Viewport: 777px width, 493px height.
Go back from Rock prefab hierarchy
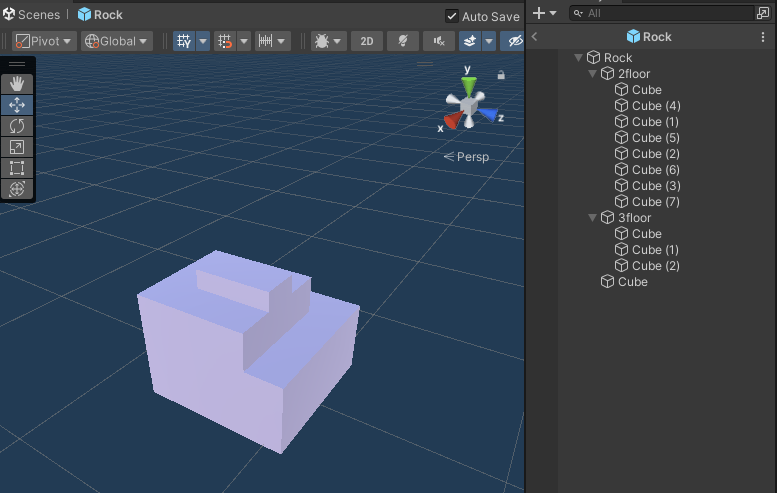(534, 36)
